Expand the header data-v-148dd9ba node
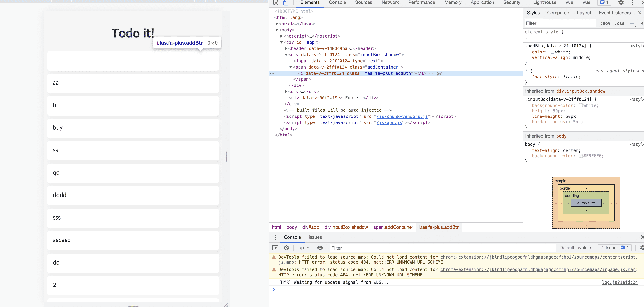Screen dimensions: 644x307 [286, 48]
